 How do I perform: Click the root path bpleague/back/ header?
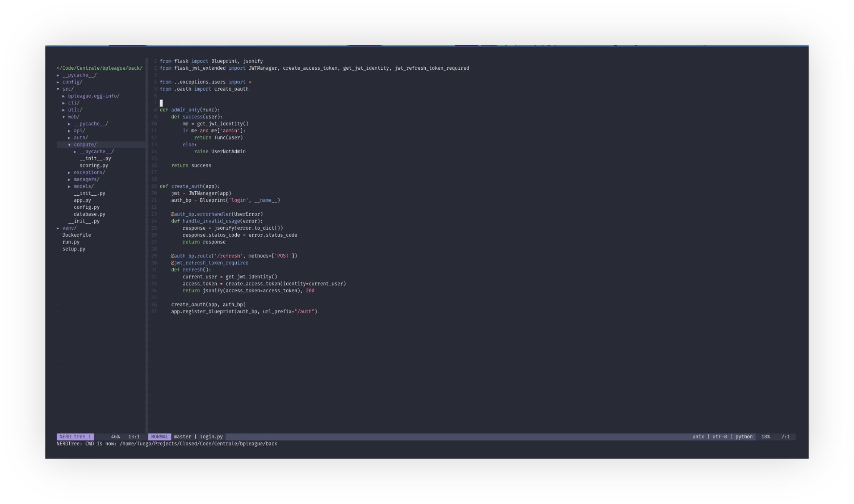click(100, 68)
